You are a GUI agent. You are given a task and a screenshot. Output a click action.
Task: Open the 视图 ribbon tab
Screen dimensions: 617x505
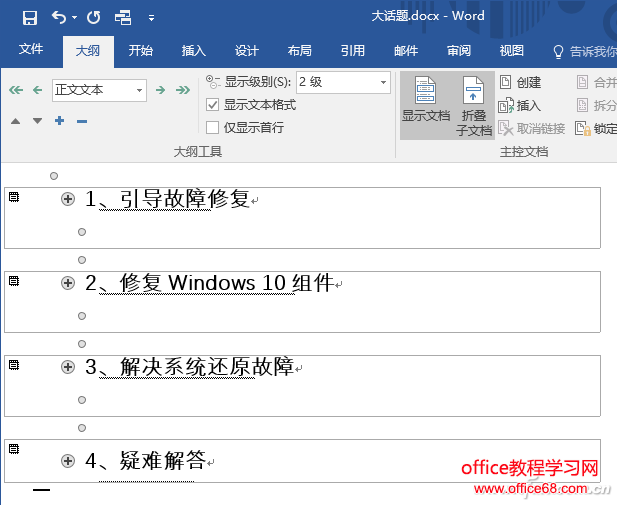512,51
